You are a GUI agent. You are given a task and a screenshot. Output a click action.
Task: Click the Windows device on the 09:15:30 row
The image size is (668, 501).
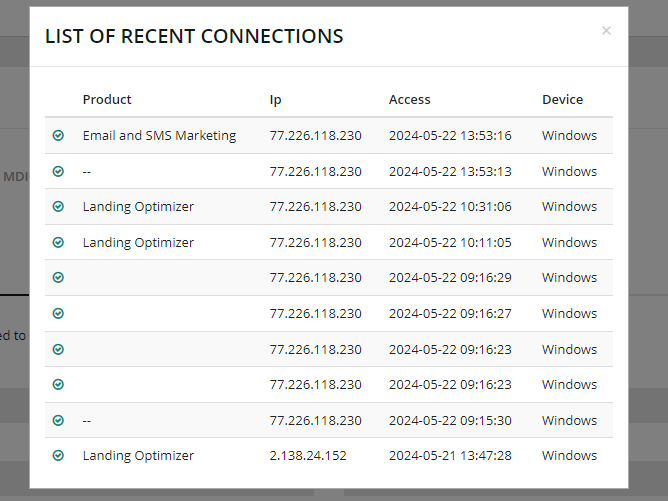pos(569,421)
